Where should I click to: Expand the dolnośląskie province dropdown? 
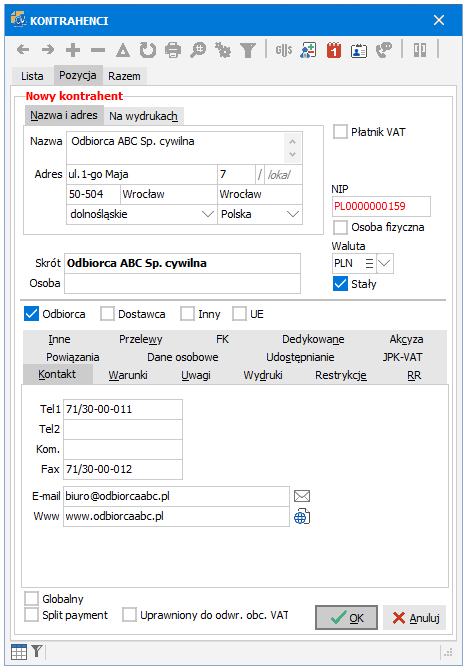tap(208, 214)
